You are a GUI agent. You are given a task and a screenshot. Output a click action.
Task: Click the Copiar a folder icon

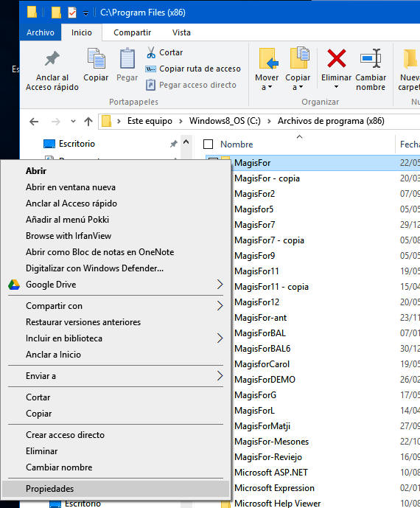[299, 58]
